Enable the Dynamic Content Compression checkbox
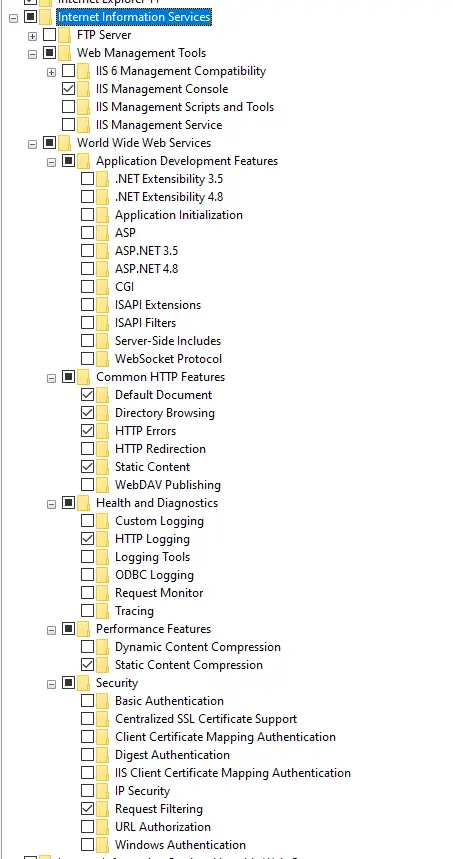453x859 pixels. pyautogui.click(x=87, y=647)
